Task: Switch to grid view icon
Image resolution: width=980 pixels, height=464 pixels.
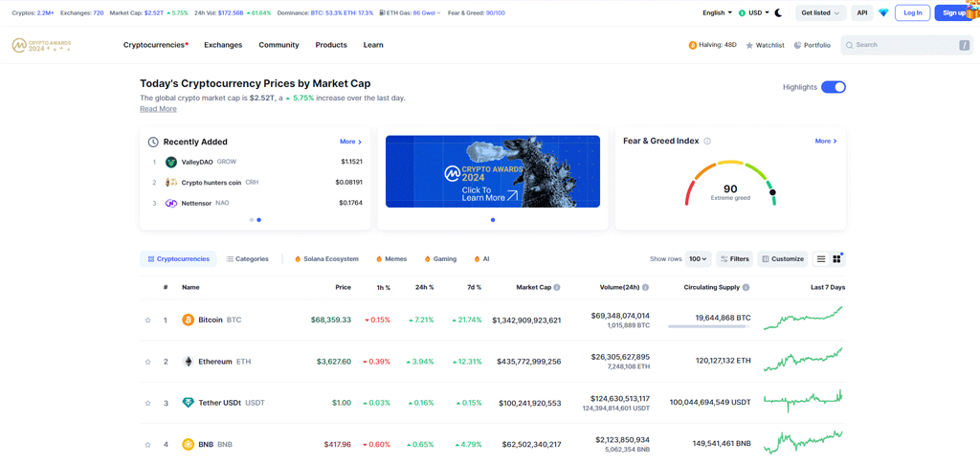Action: coord(836,259)
